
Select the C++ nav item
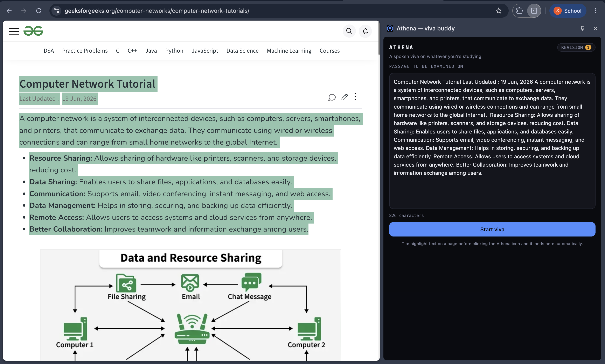pyautogui.click(x=132, y=51)
